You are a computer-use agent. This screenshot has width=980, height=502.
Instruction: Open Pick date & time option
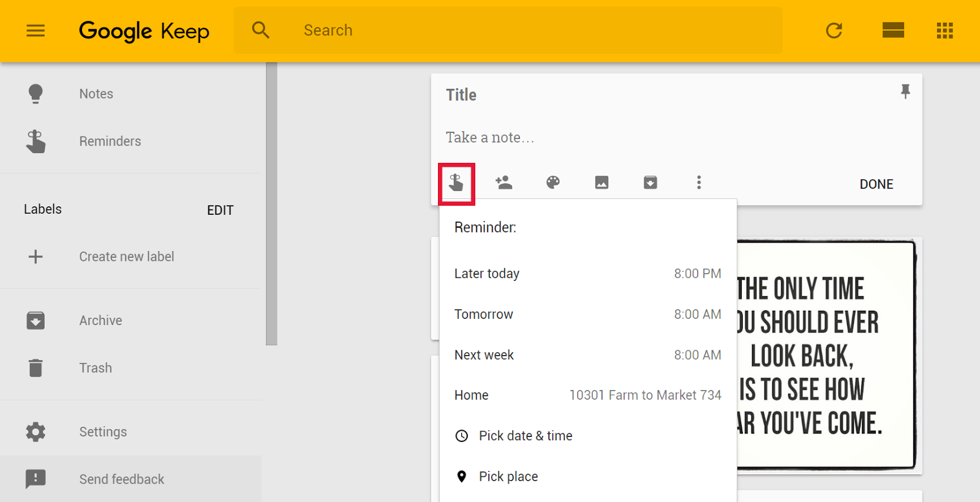click(526, 436)
